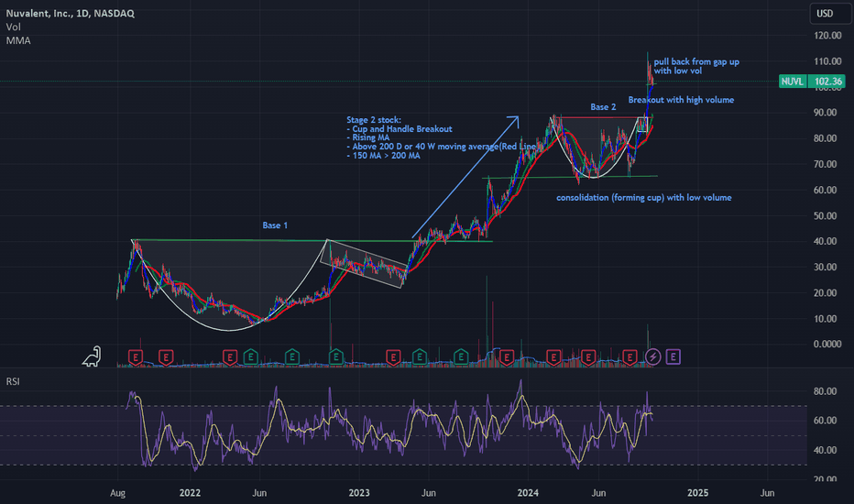
Task: Click the RSI pane label
Action: pos(13,381)
